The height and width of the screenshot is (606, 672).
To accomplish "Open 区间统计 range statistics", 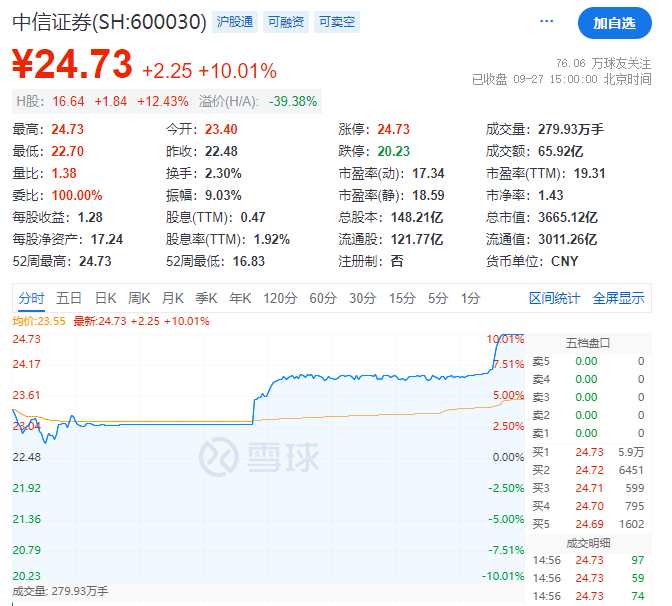I will (x=554, y=298).
